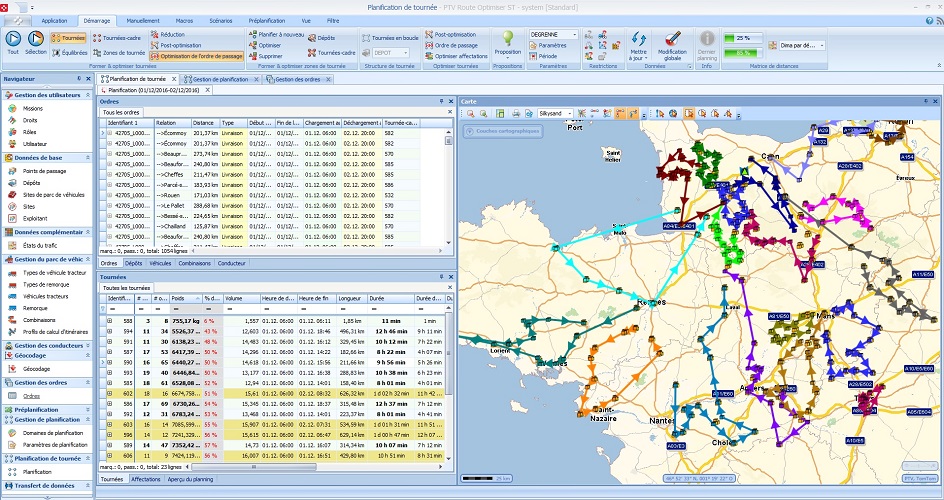Toggle Tournées en boucle option
The image size is (944, 500).
tap(391, 38)
